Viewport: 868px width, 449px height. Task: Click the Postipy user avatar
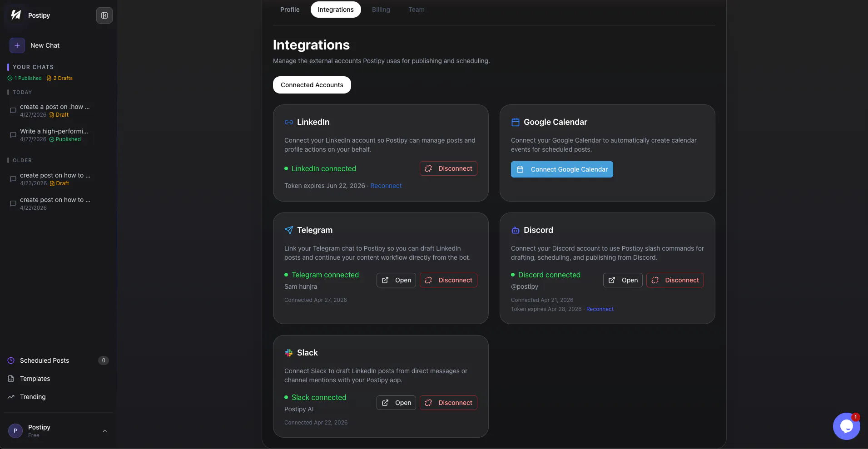click(15, 431)
